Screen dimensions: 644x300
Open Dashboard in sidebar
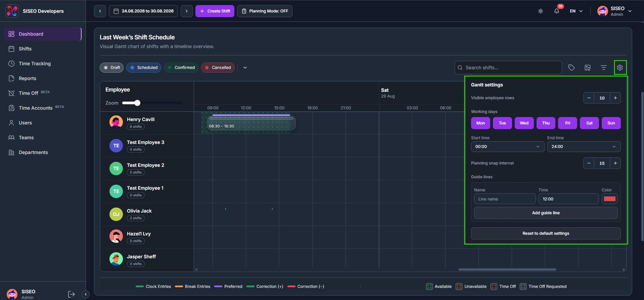point(43,34)
